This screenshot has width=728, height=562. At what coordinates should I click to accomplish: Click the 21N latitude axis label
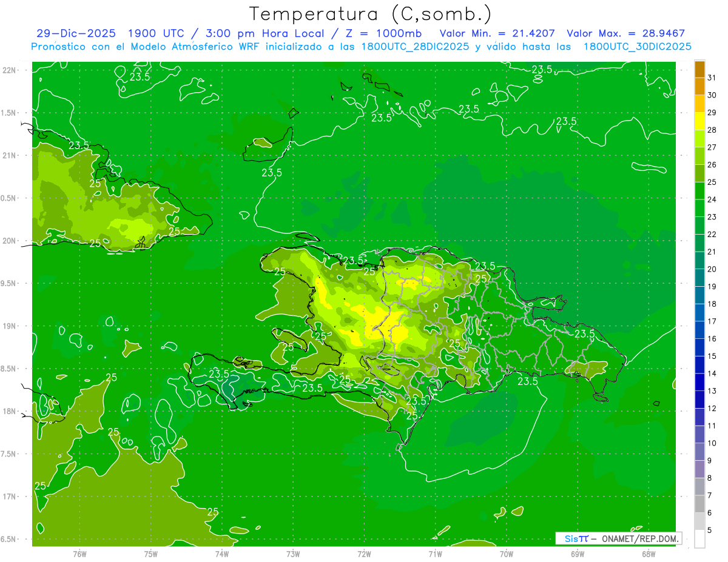9,155
